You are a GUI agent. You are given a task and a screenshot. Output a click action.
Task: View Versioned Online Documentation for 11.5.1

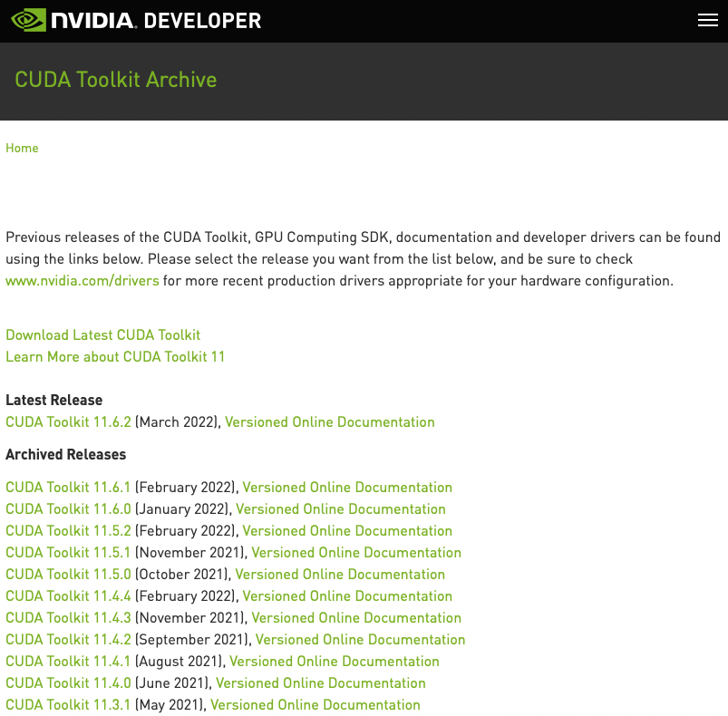coord(356,553)
